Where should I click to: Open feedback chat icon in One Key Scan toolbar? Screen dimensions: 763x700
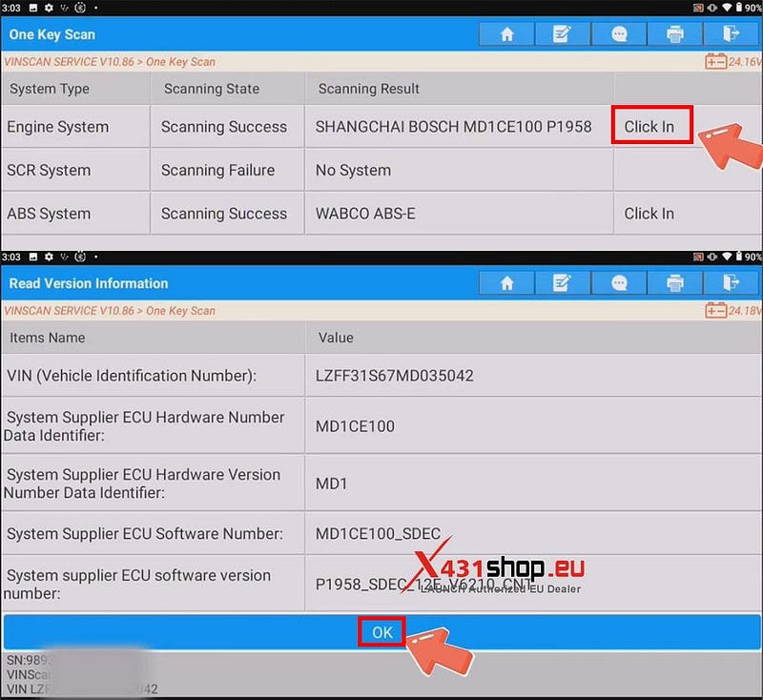coord(618,34)
